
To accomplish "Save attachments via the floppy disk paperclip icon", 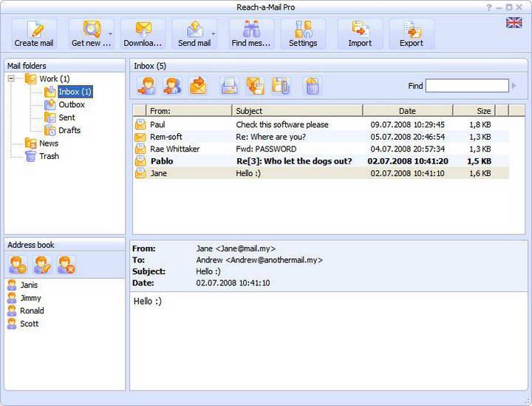I will (281, 86).
